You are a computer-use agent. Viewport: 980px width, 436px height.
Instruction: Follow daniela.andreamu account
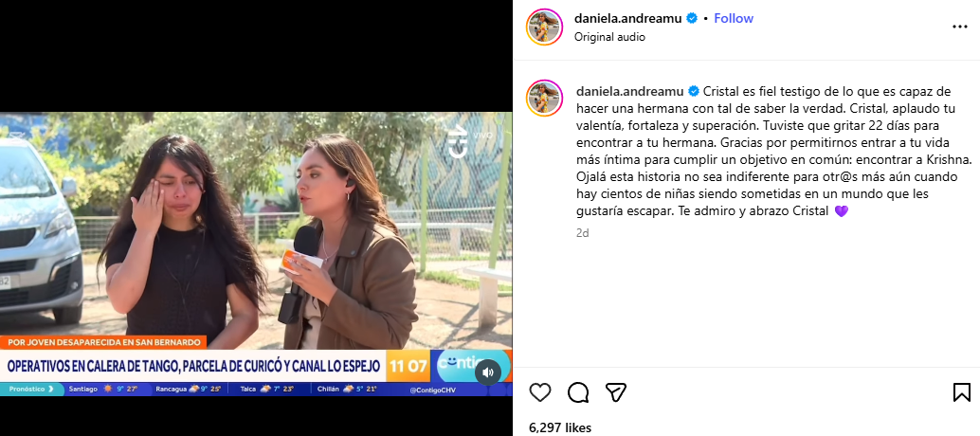click(734, 19)
